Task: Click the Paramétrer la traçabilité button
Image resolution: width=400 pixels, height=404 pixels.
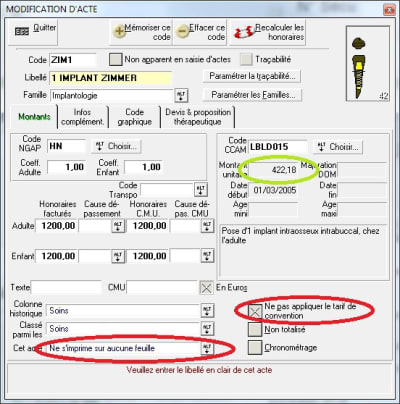Action: click(x=252, y=76)
